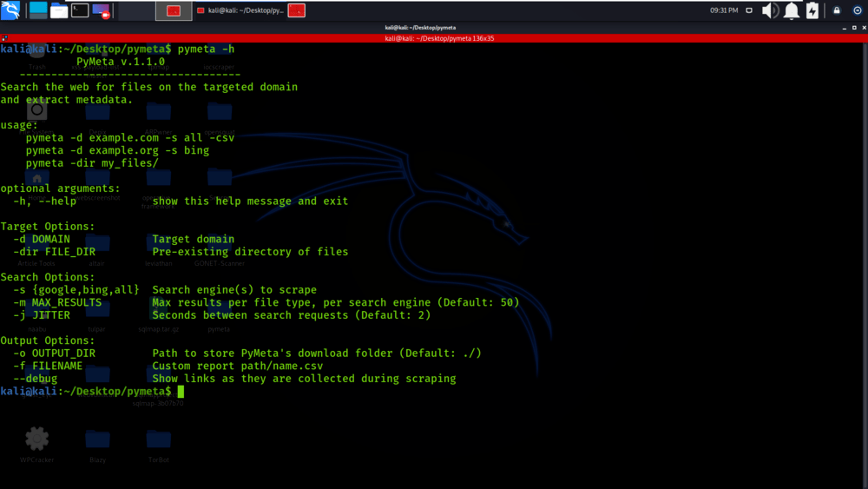This screenshot has height=489, width=868.
Task: Click the '-f FILENAME' option
Action: point(48,366)
